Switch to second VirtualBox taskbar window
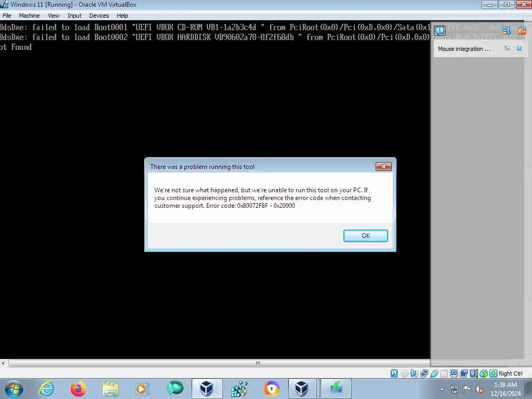532x399 pixels. coord(302,389)
